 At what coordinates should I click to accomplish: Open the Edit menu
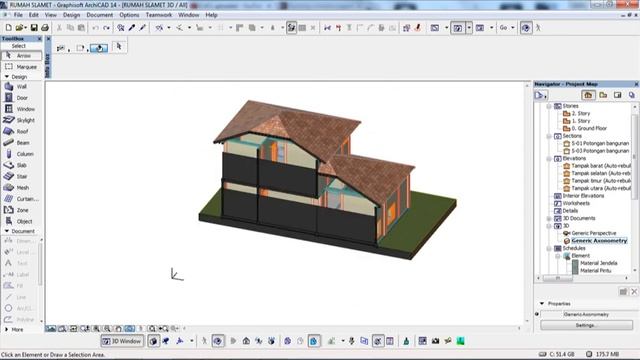33,15
